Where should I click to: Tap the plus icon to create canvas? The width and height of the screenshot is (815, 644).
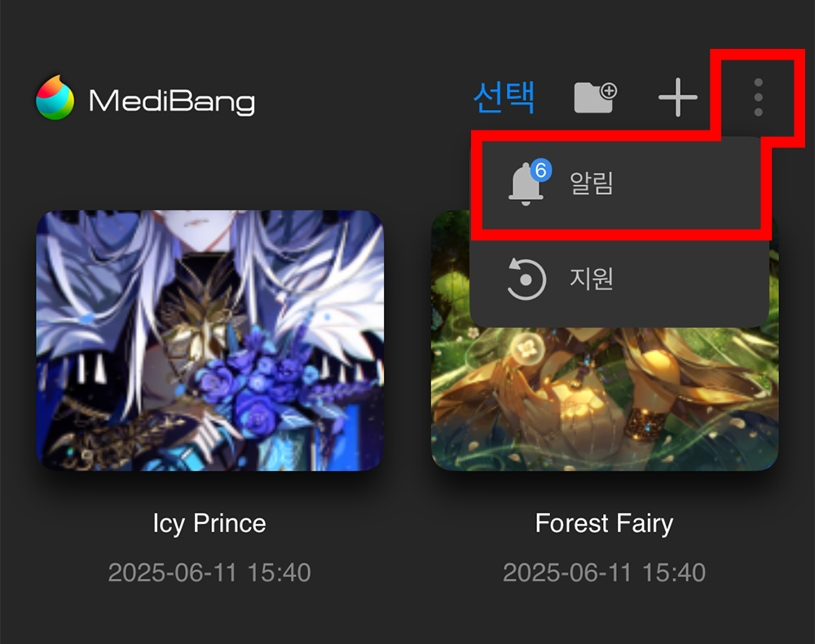677,97
